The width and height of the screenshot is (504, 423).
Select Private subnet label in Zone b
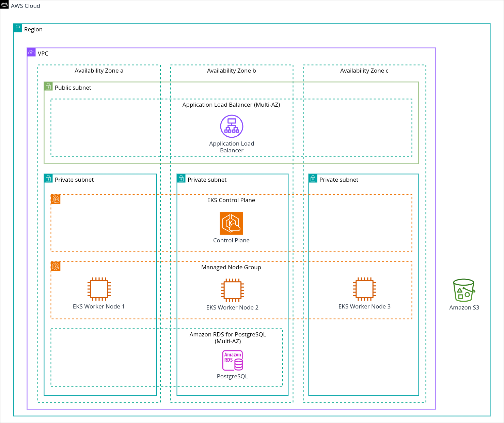(x=207, y=180)
